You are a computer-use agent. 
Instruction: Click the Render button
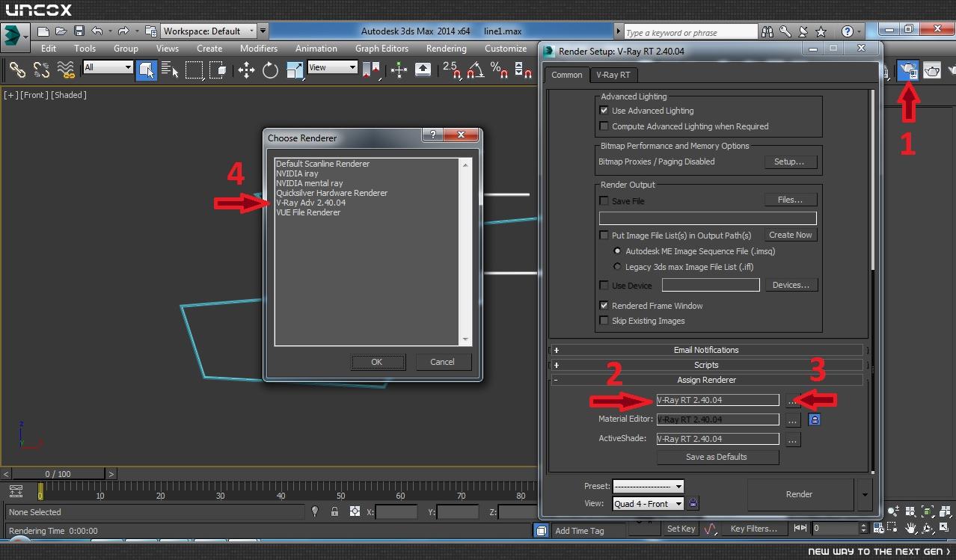tap(799, 494)
